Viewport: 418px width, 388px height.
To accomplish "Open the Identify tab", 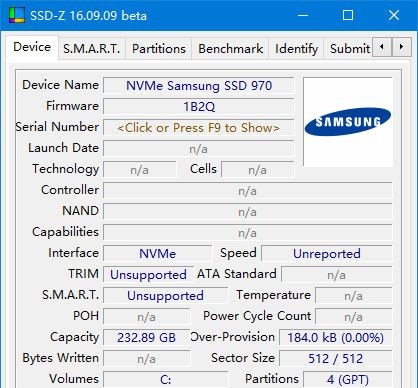I will (296, 49).
